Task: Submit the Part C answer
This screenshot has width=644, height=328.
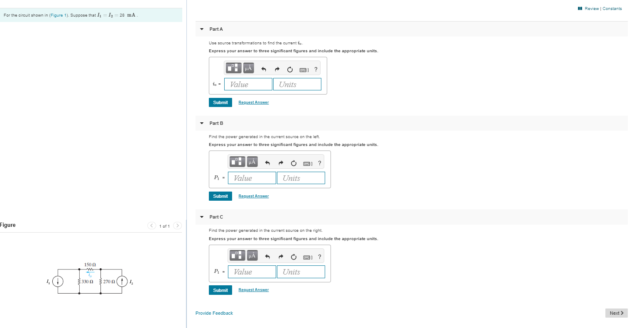Action: 220,290
